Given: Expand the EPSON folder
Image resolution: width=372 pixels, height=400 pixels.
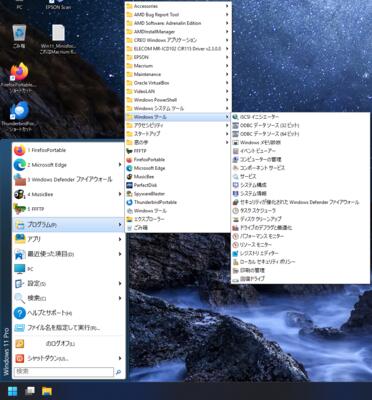Looking at the screenshot, I should (178, 57).
